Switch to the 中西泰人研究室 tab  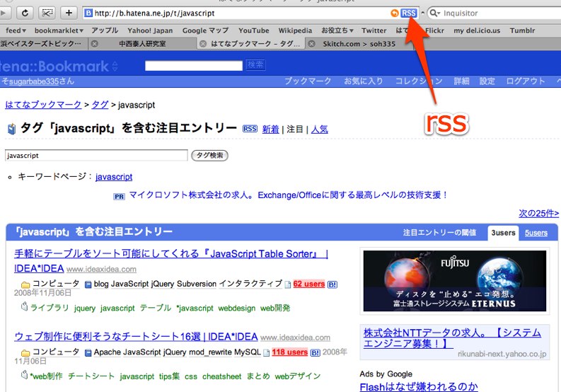tap(142, 44)
